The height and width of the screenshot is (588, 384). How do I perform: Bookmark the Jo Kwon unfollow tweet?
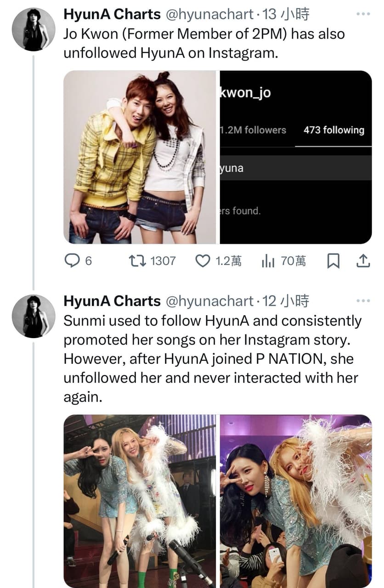pos(333,261)
